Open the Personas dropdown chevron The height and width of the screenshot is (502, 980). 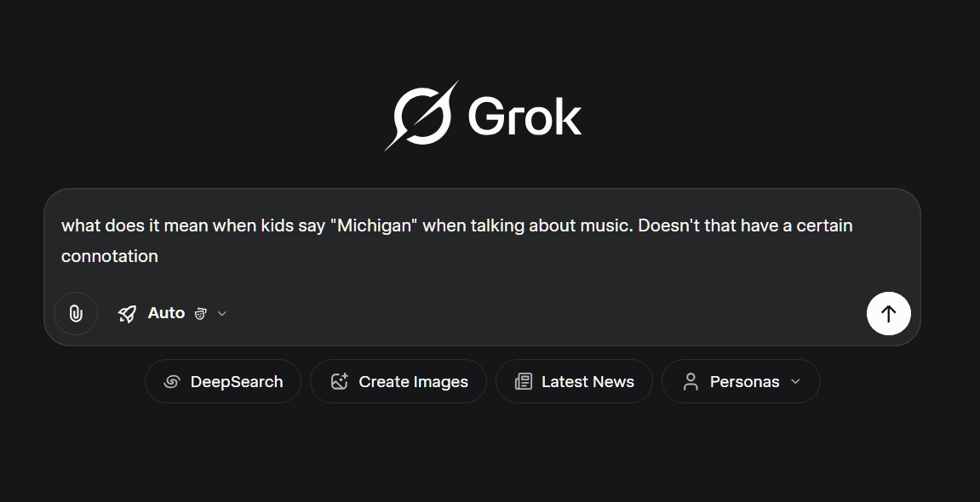click(x=796, y=382)
